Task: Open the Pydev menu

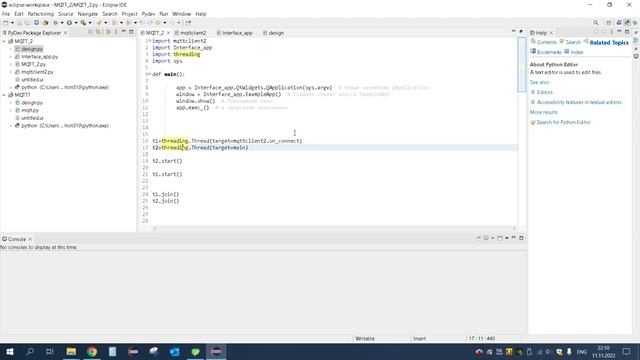Action: click(148, 14)
